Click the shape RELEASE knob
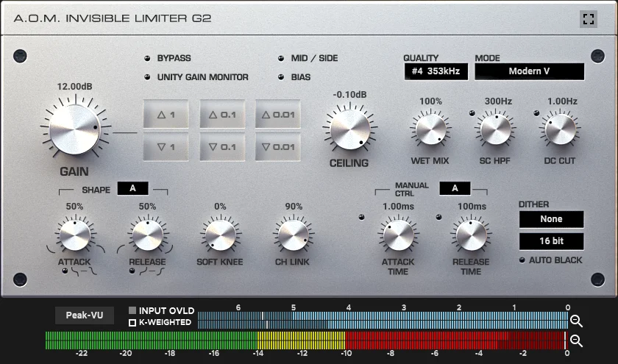 [147, 235]
